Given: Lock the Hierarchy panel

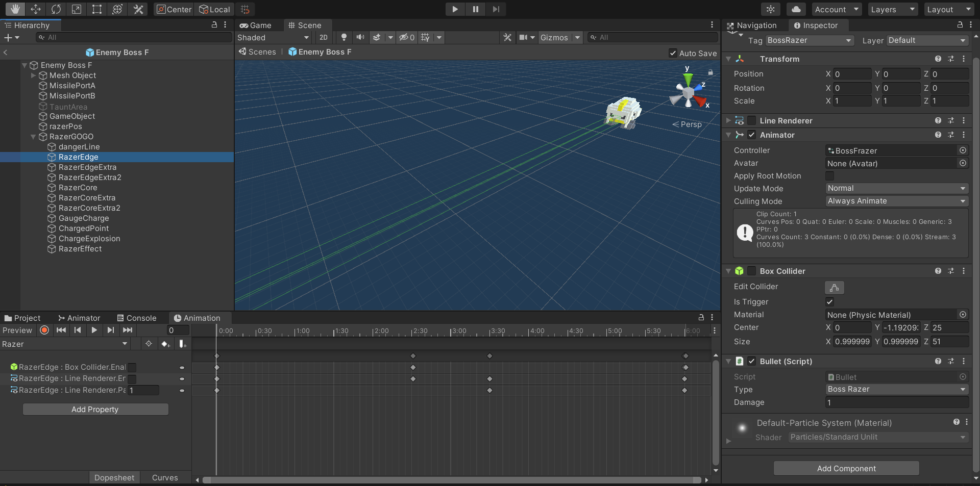Looking at the screenshot, I should pyautogui.click(x=214, y=25).
